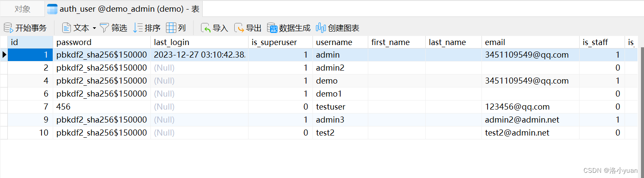Select the username cell admin
This screenshot has height=178, width=644.
pyautogui.click(x=340, y=55)
